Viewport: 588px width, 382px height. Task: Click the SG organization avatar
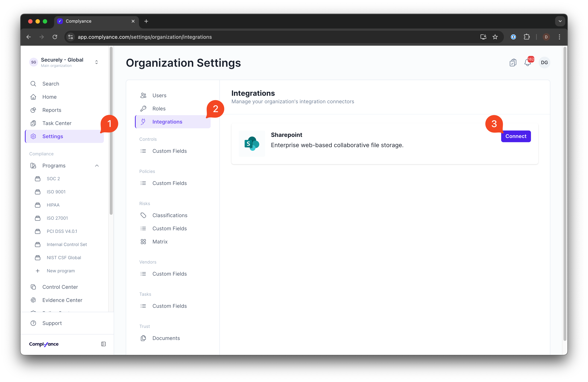coord(34,62)
